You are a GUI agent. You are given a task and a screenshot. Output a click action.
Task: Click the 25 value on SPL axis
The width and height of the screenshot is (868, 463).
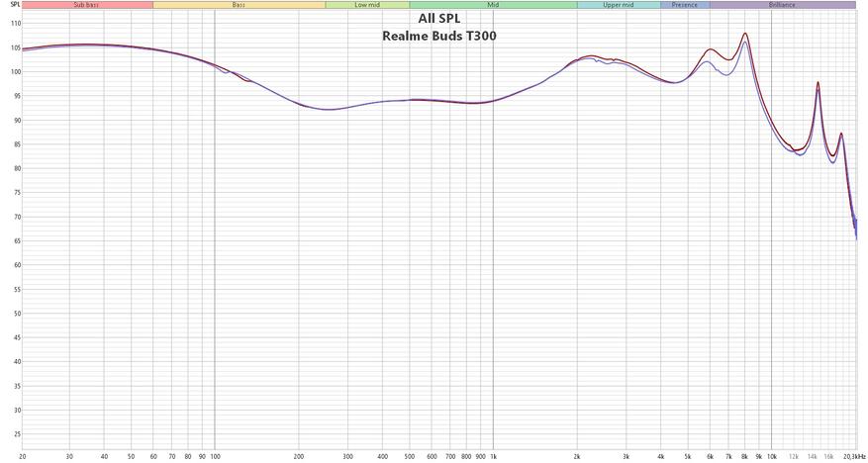[x=17, y=434]
